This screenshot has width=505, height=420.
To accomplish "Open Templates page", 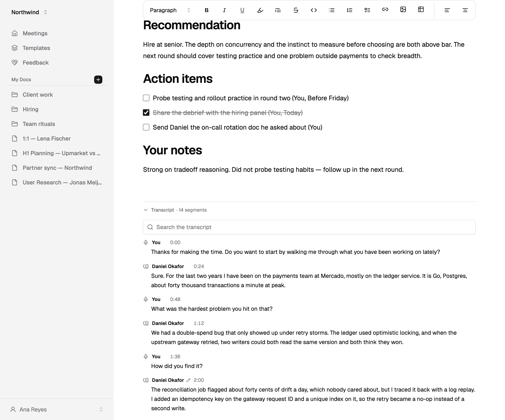I will tap(57, 48).
